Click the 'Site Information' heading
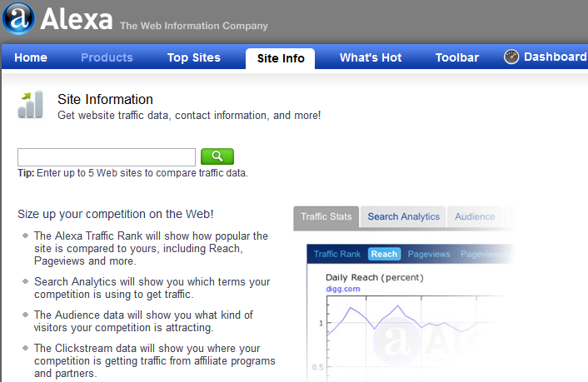Image resolution: width=588 pixels, height=382 pixels. pos(106,99)
